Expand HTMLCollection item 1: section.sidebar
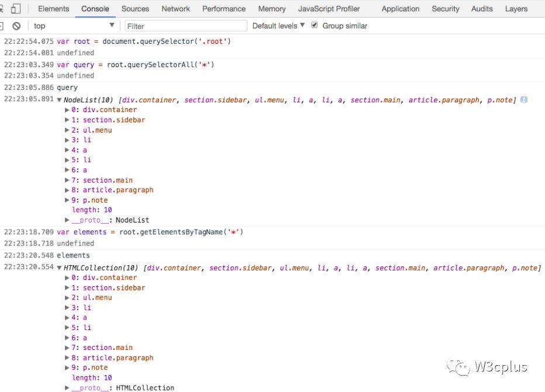545x392 pixels. point(67,287)
